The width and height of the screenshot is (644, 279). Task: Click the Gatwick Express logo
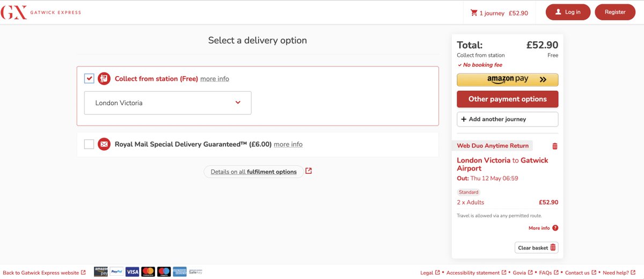click(x=41, y=12)
